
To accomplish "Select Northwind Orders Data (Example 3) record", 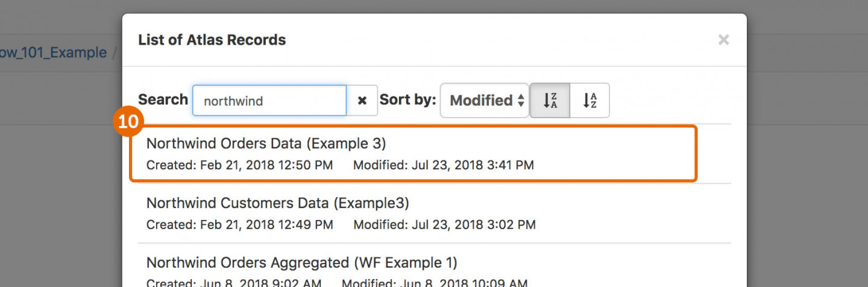I will 414,154.
